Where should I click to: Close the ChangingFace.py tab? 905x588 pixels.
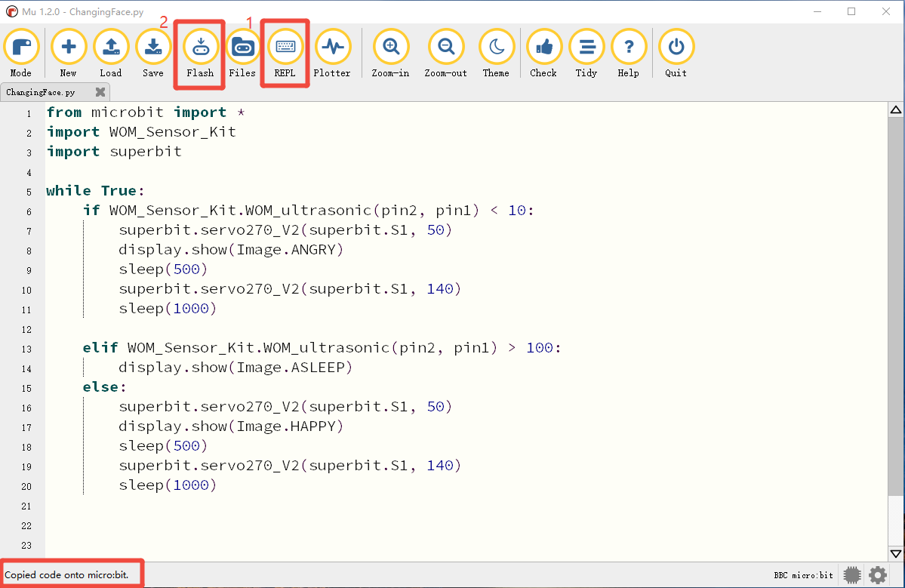pyautogui.click(x=100, y=92)
